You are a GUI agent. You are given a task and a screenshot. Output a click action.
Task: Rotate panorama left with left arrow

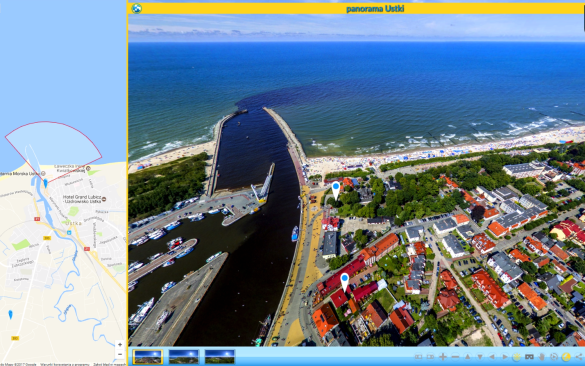tap(492, 357)
